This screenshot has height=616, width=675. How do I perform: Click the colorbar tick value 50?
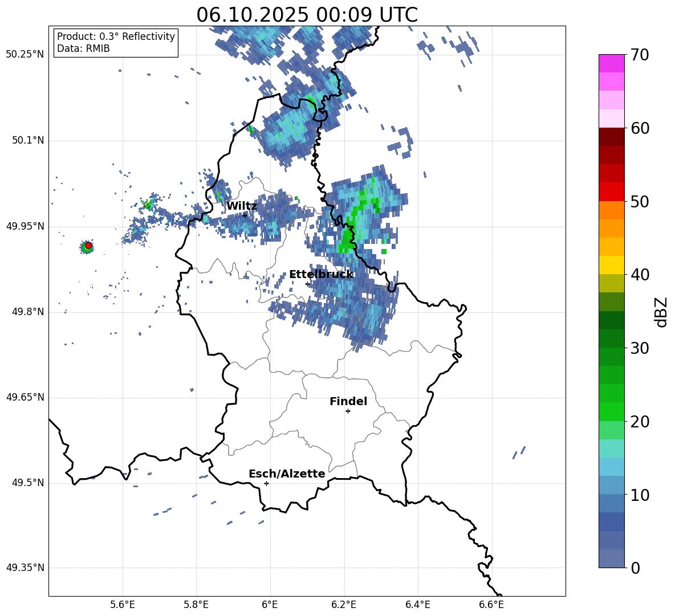pyautogui.click(x=640, y=201)
